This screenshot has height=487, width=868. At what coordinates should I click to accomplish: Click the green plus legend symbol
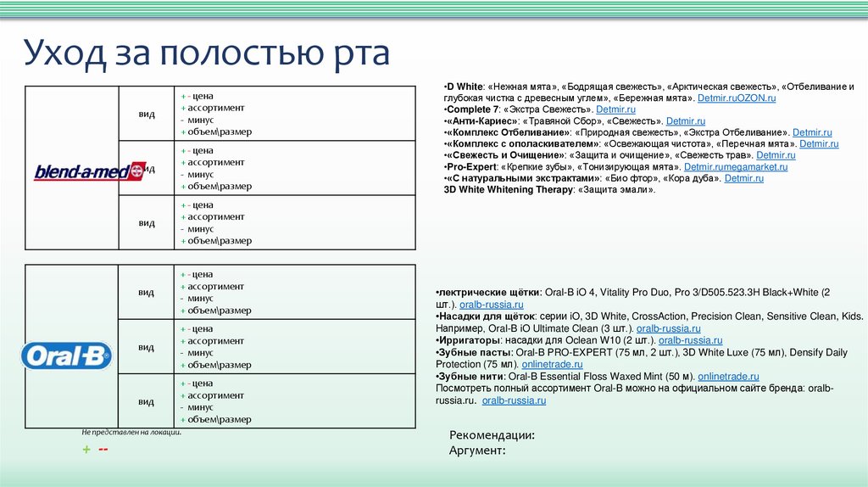coord(86,450)
